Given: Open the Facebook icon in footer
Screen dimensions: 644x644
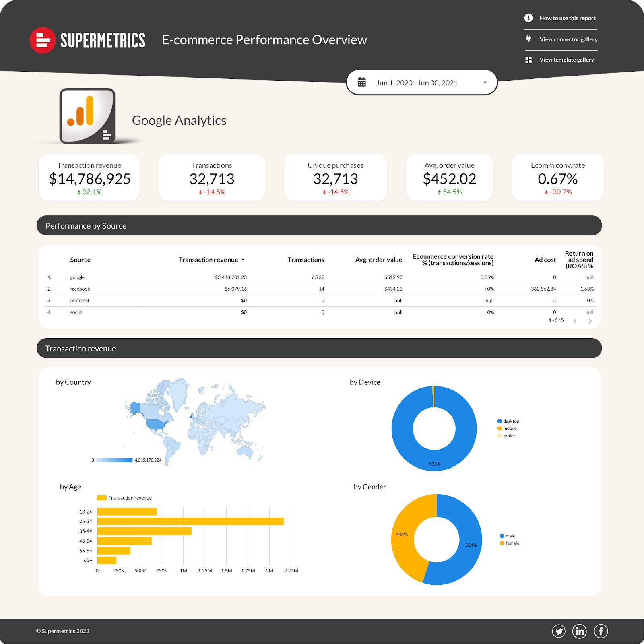Looking at the screenshot, I should (x=601, y=631).
